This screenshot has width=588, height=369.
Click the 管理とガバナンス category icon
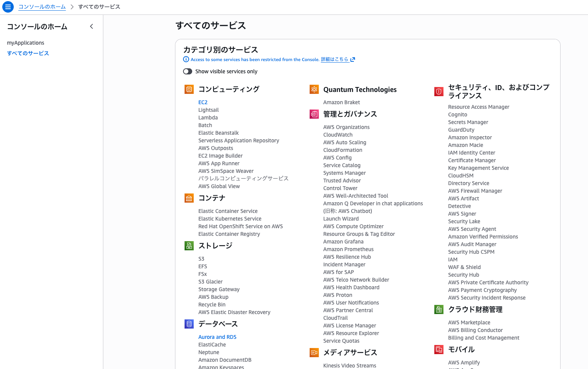point(314,114)
